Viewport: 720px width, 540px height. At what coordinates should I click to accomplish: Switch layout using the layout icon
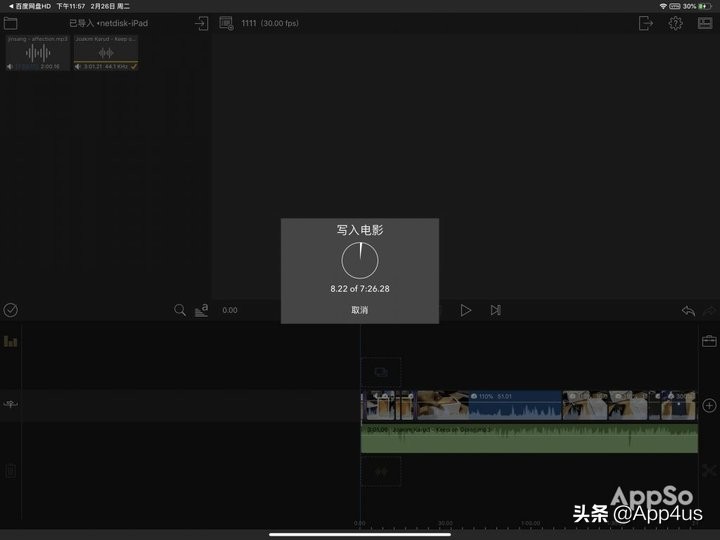point(705,23)
